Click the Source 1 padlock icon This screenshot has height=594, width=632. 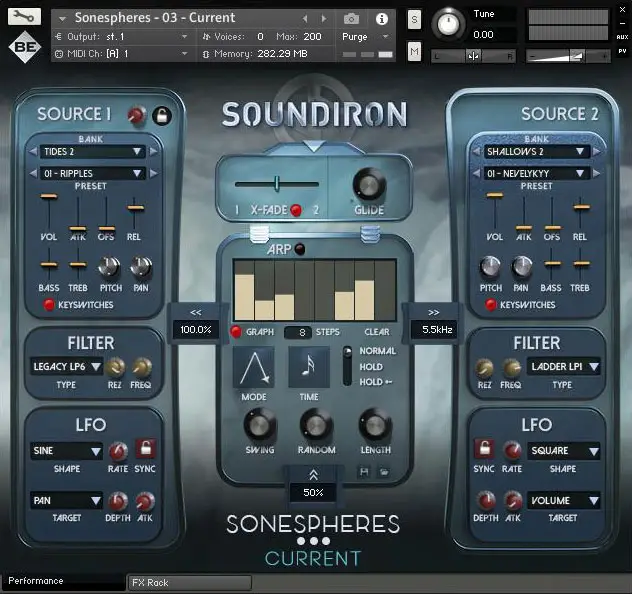click(162, 116)
